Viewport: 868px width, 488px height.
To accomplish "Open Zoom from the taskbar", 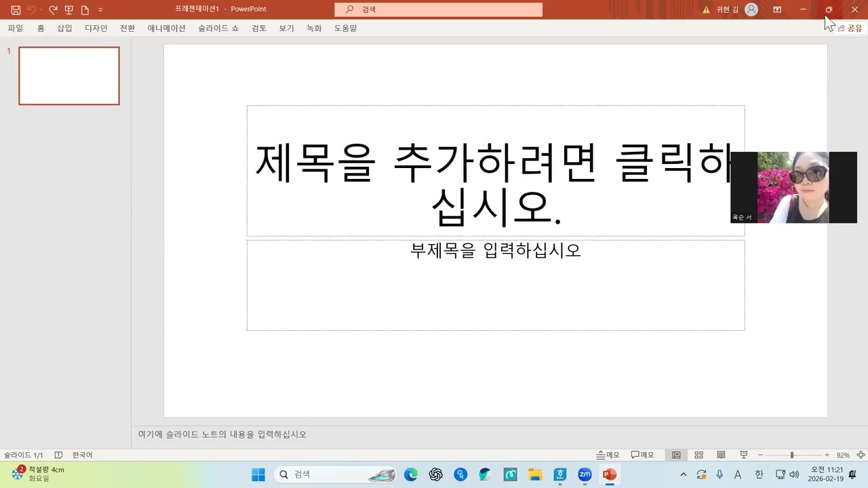I will (585, 474).
